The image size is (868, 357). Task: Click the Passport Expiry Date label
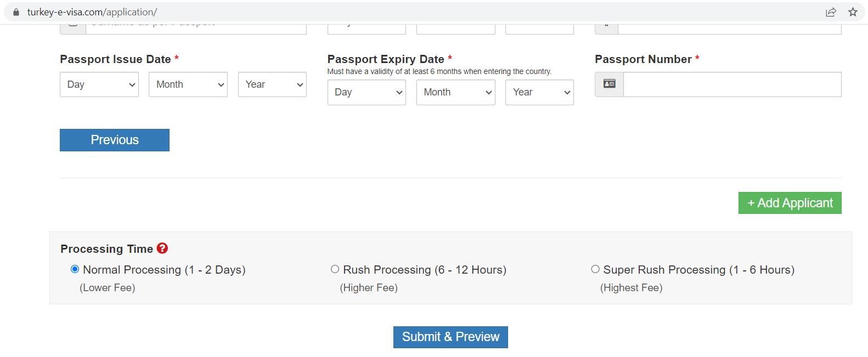[x=386, y=59]
